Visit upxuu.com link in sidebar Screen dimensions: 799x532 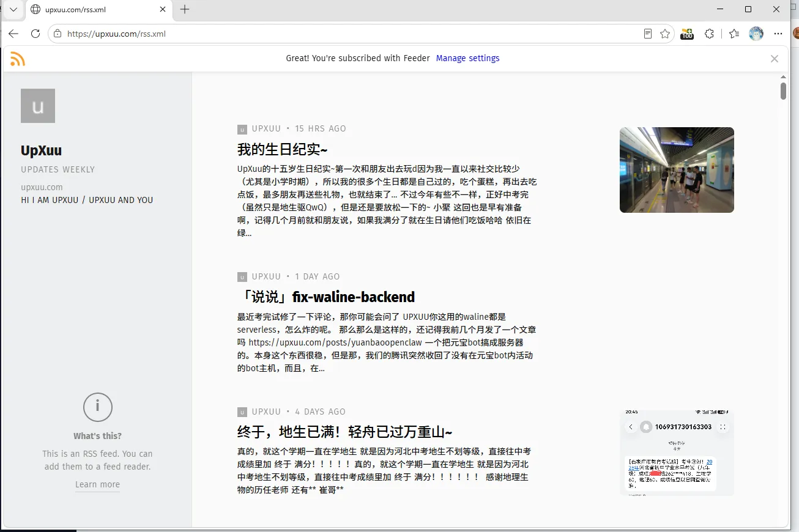[42, 187]
